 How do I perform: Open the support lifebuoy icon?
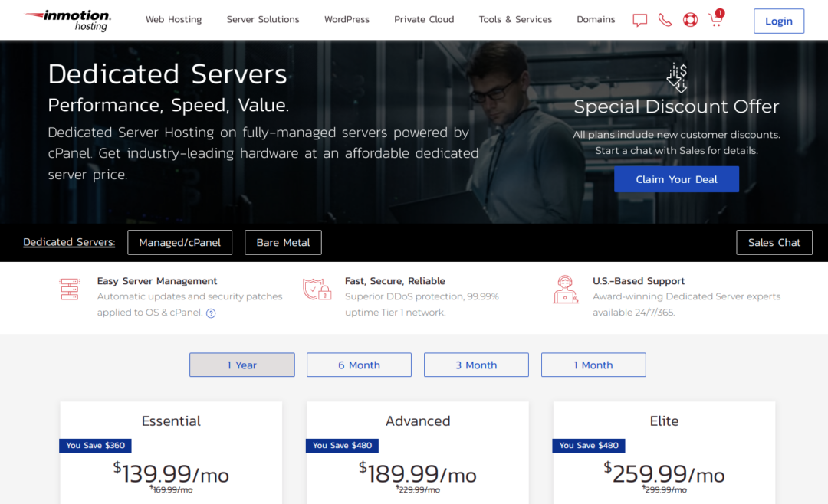690,20
